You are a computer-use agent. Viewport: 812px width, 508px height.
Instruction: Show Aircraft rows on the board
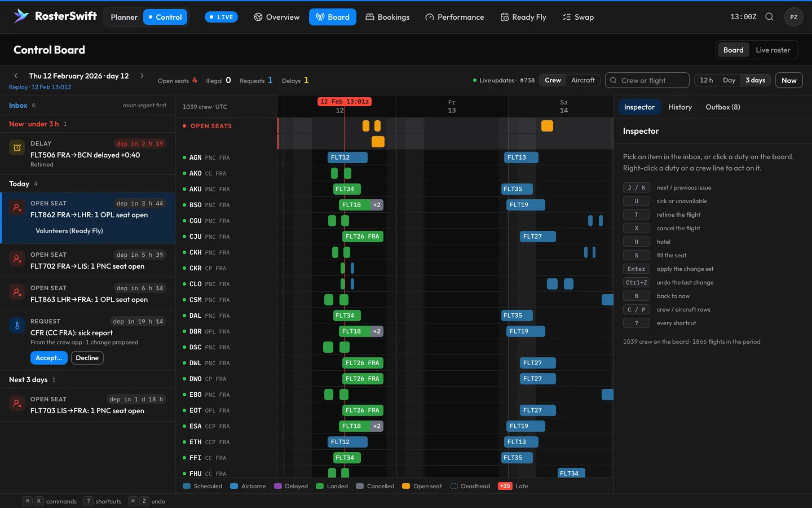click(x=582, y=80)
